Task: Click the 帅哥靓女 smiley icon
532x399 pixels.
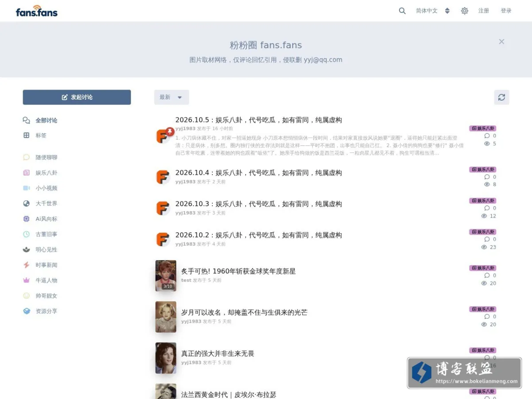Action: (27, 296)
